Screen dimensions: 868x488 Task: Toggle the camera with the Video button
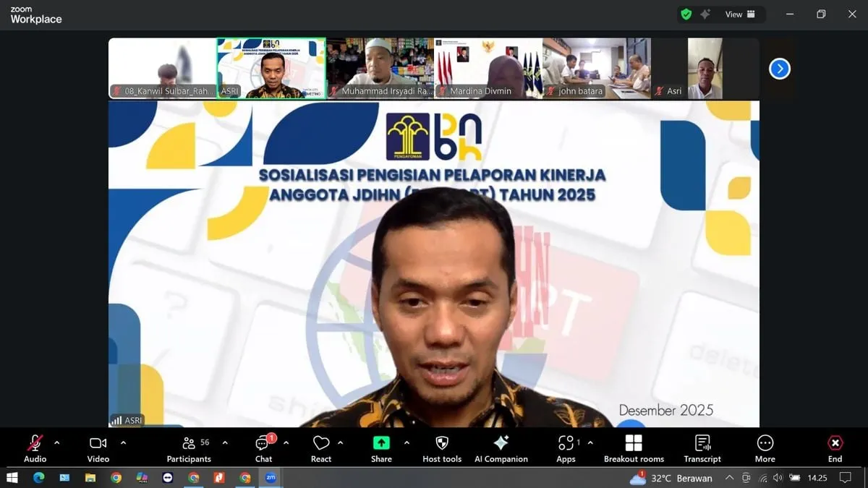point(98,448)
